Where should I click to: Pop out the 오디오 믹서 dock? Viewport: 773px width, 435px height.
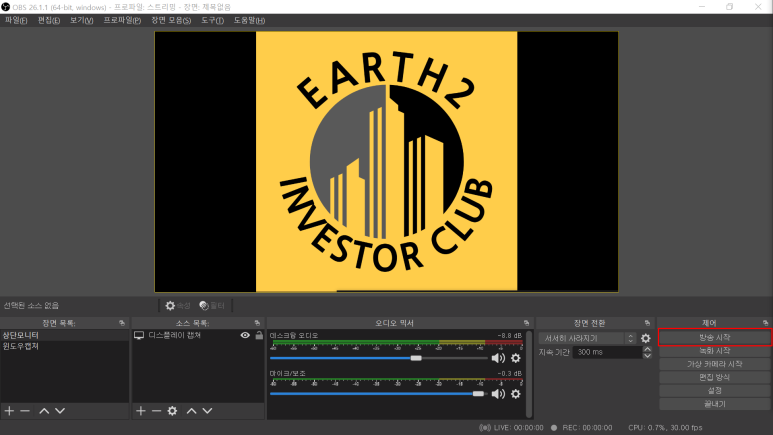click(x=526, y=323)
